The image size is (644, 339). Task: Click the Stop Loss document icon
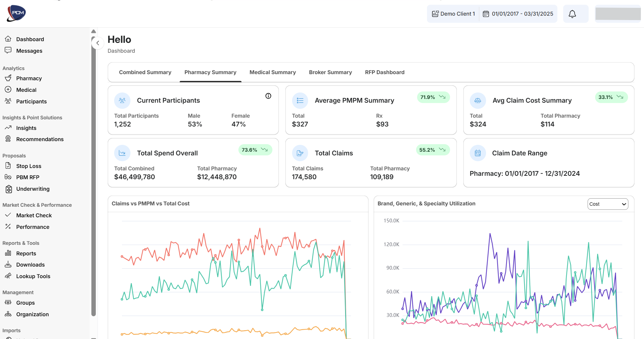click(x=8, y=166)
